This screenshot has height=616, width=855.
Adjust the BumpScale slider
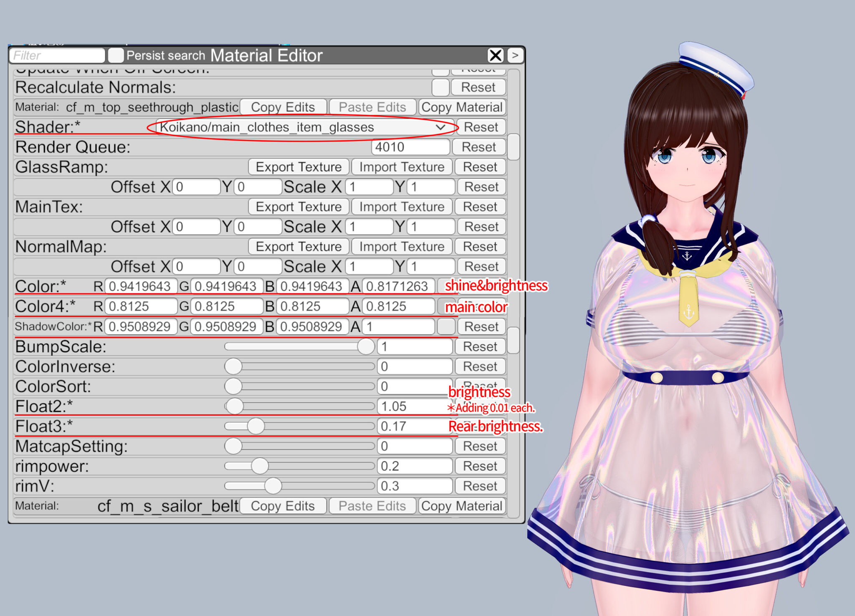coord(366,346)
